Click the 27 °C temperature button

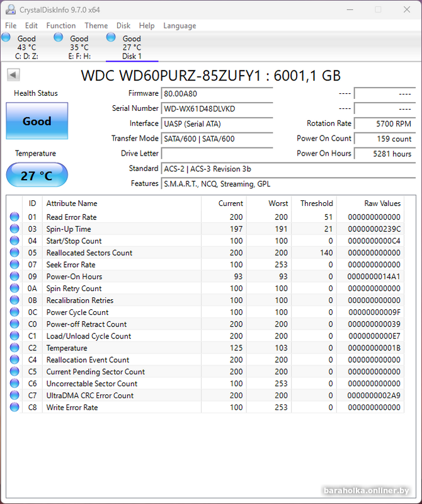[37, 175]
